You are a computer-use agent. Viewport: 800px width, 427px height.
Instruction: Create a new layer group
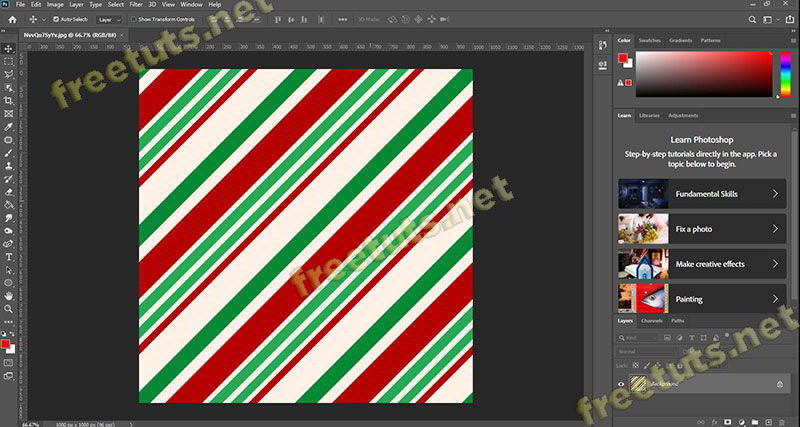point(755,422)
